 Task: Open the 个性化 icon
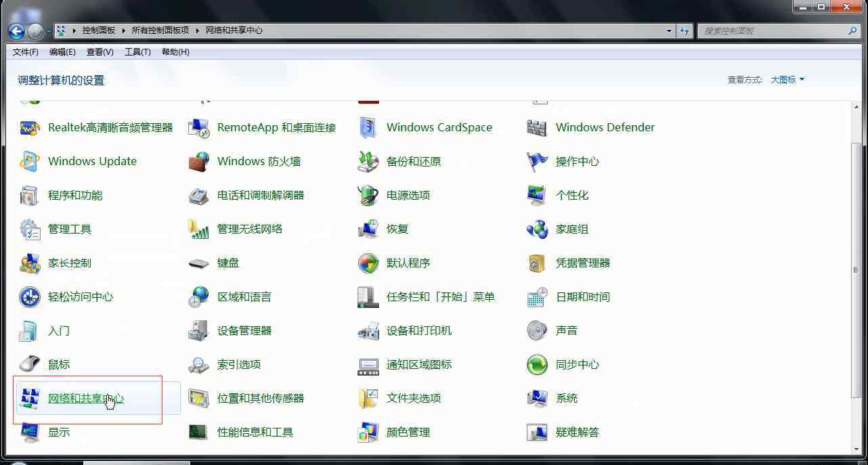click(x=538, y=195)
